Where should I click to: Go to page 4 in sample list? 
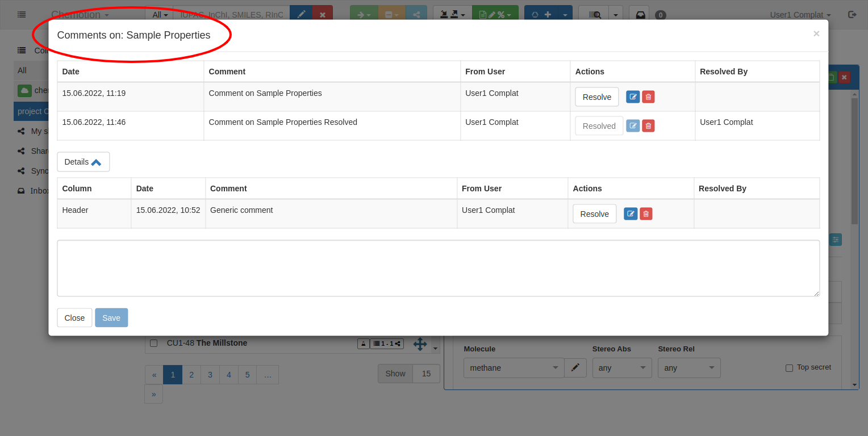229,375
